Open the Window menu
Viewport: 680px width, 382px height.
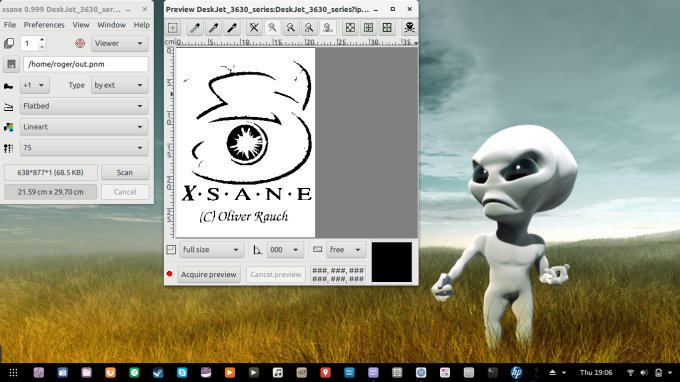(111, 25)
